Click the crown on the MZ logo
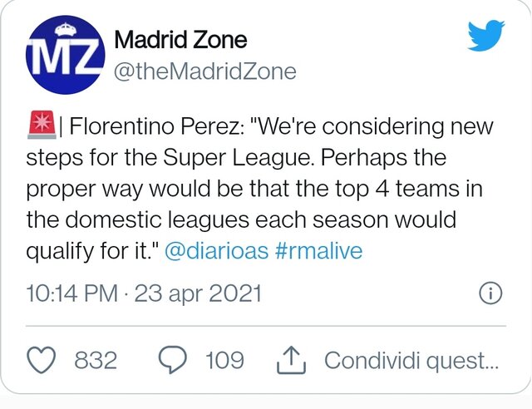 coord(66,30)
